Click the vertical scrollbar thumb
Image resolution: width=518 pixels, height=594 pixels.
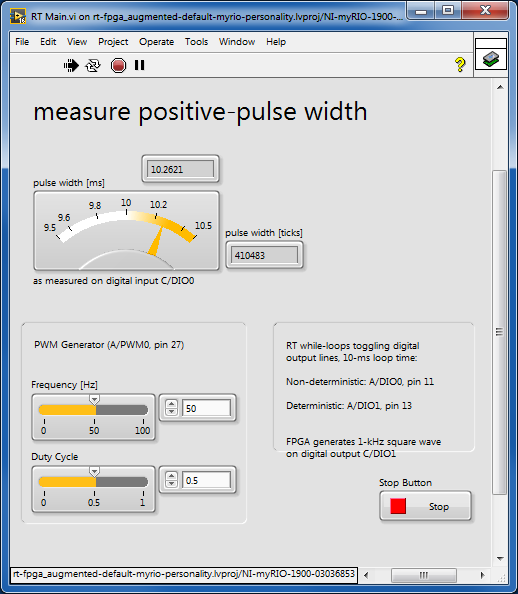499,332
